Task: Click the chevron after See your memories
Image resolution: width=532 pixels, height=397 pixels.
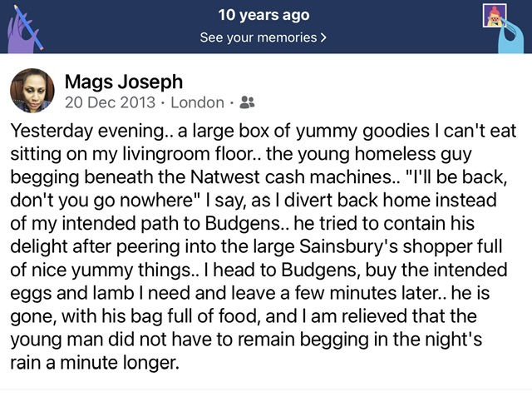Action: coord(324,37)
